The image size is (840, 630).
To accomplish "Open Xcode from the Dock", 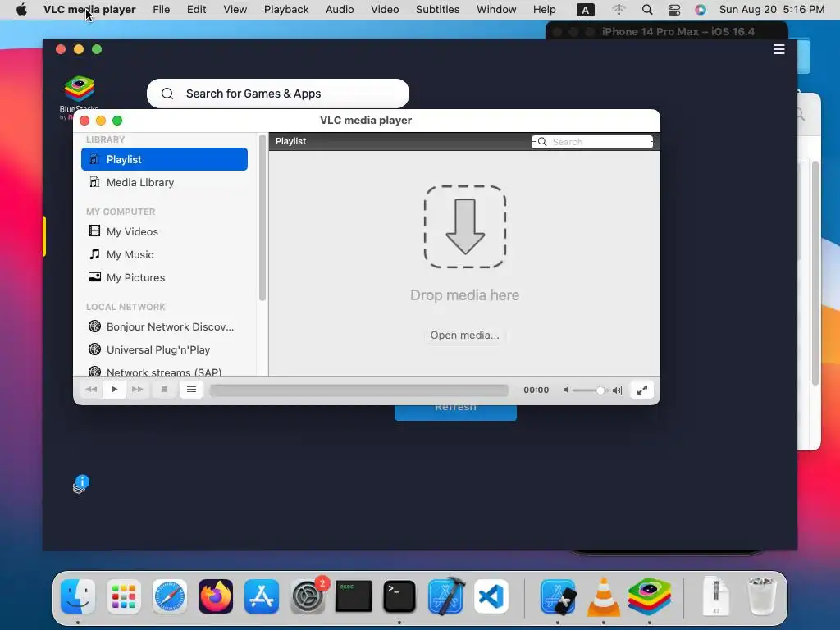I will pyautogui.click(x=446, y=596).
